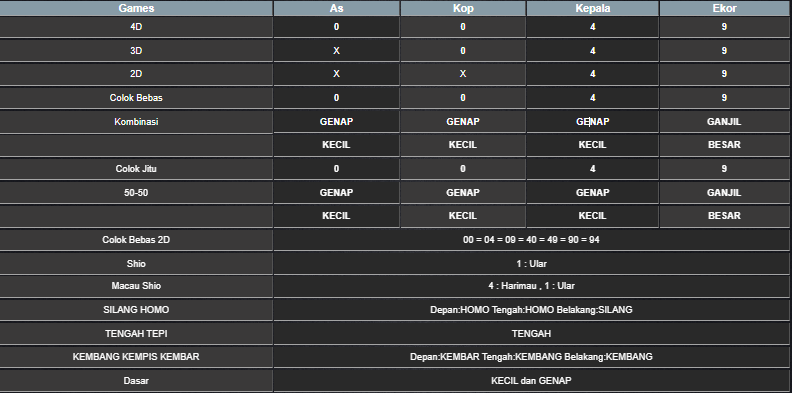792x393 pixels.
Task: Click Colok Jitu row's Kepala value "4"
Action: [592, 169]
